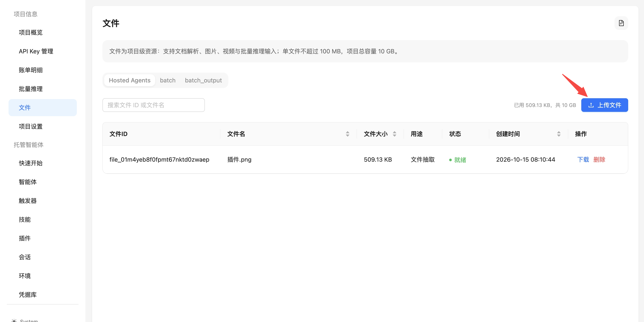The image size is (644, 322).
Task: Open API Key 管理 in the sidebar
Action: (x=42, y=51)
